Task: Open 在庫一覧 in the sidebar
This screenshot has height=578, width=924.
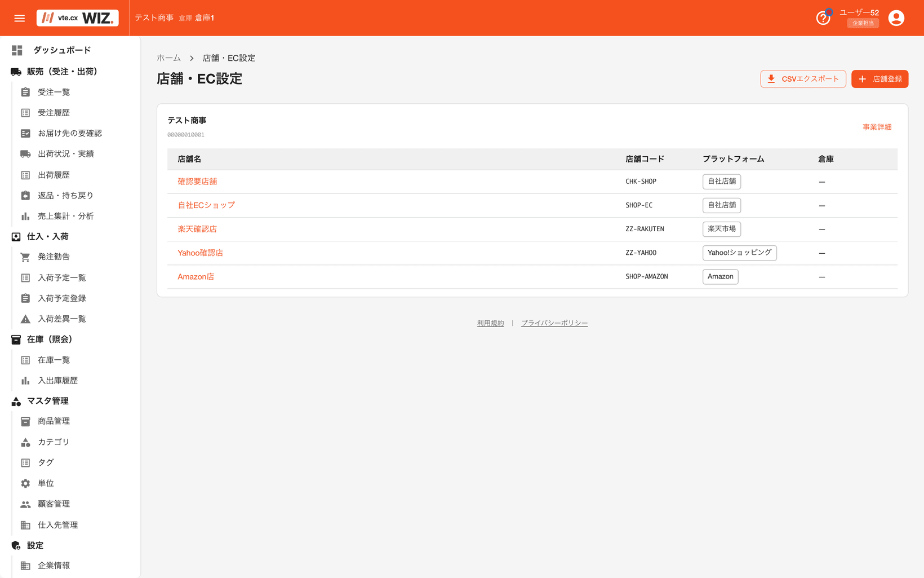Action: [x=54, y=360]
